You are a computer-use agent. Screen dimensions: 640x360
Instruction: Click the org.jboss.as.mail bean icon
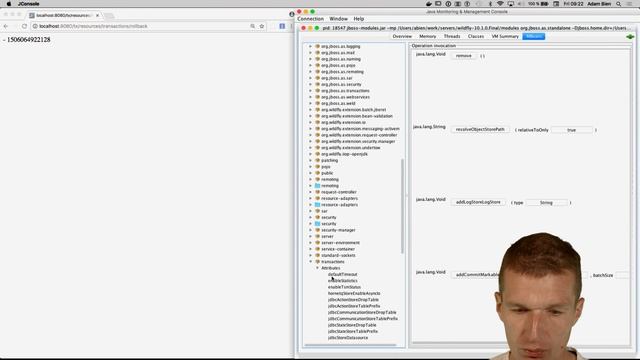[317, 53]
